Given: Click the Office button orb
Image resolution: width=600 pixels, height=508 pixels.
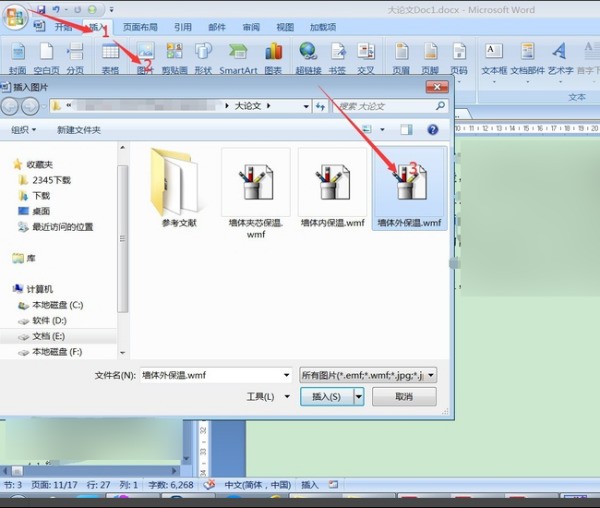Looking at the screenshot, I should point(15,17).
